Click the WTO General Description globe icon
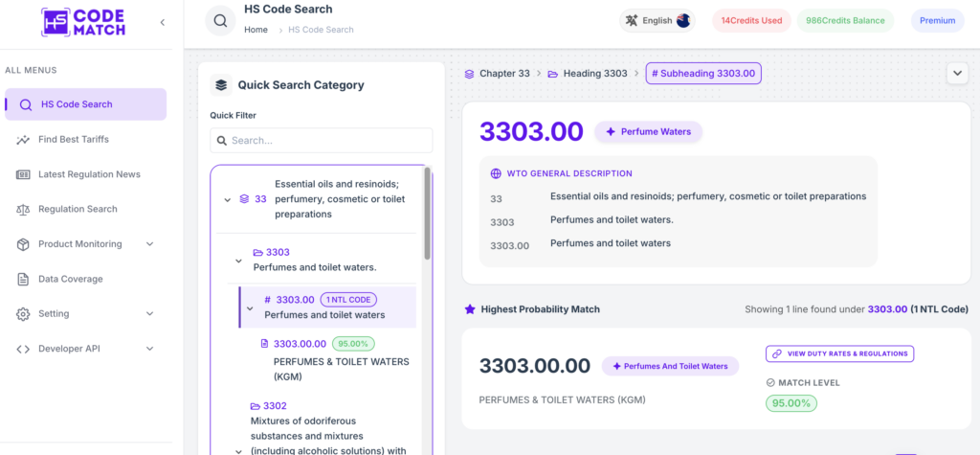Image resolution: width=980 pixels, height=455 pixels. tap(496, 173)
